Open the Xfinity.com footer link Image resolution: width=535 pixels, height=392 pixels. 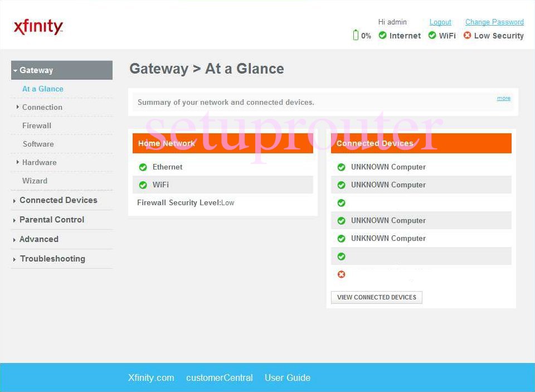151,378
